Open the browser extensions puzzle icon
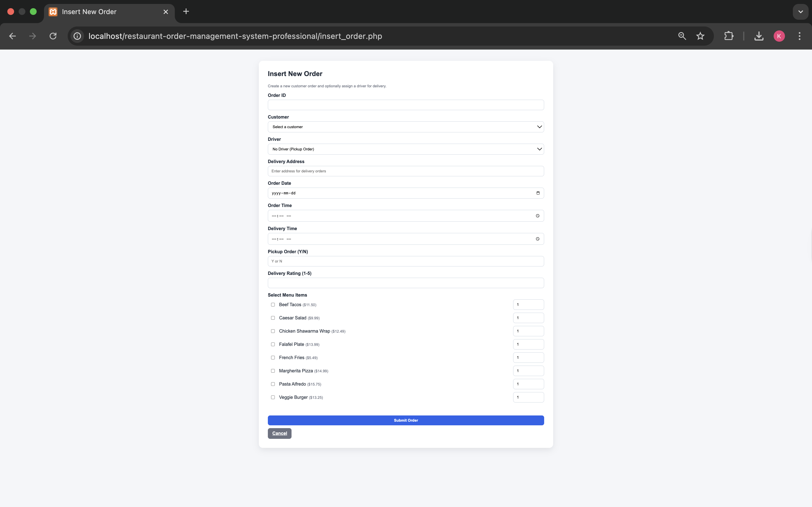 [729, 36]
